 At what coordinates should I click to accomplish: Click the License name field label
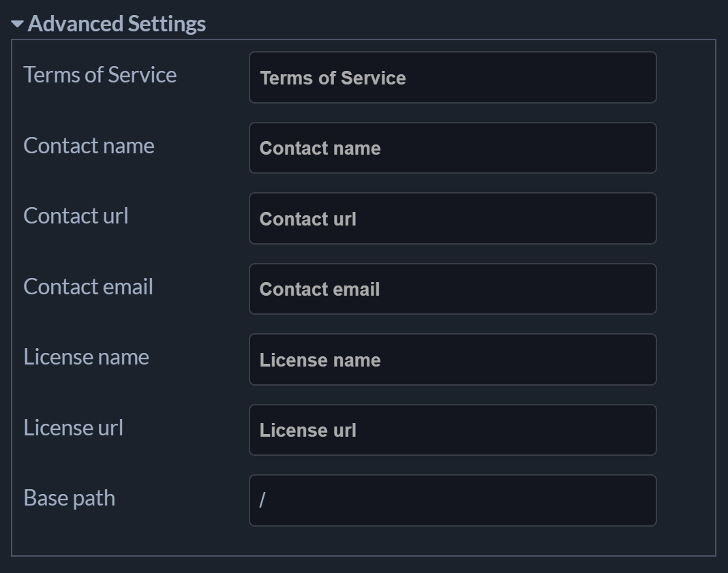[x=86, y=357]
